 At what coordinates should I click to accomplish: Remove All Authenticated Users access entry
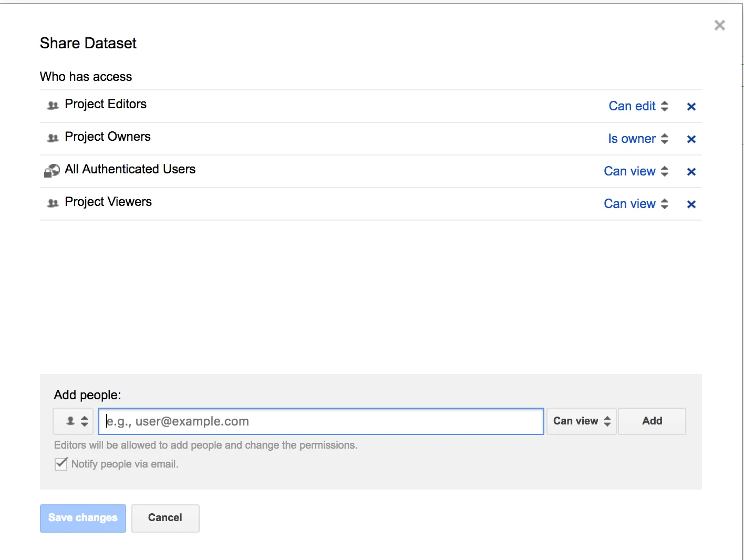691,172
